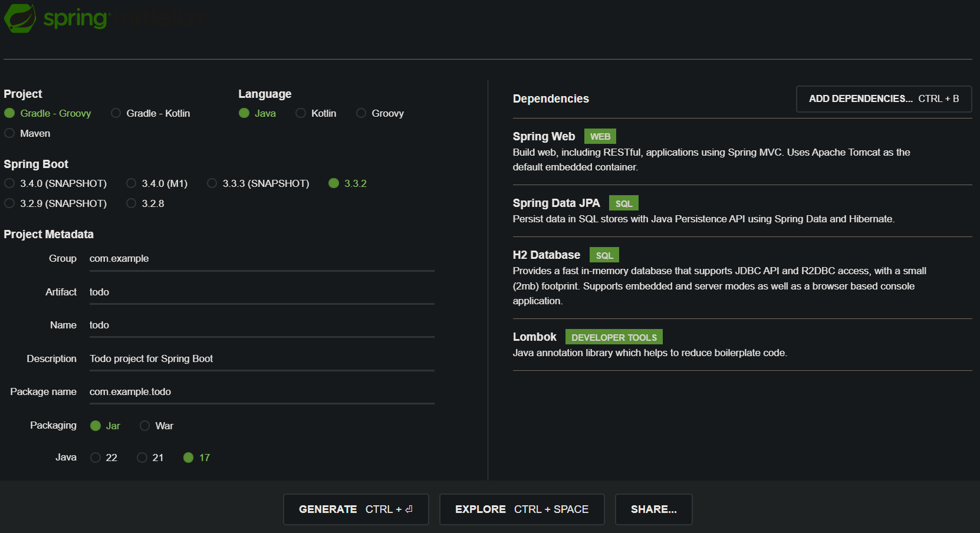Screen dimensions: 980x533
Task: Click the SQL tag on H2 Database
Action: tap(604, 255)
